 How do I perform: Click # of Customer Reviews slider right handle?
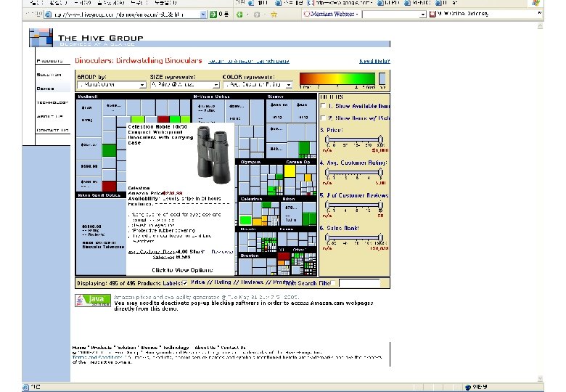(380, 205)
